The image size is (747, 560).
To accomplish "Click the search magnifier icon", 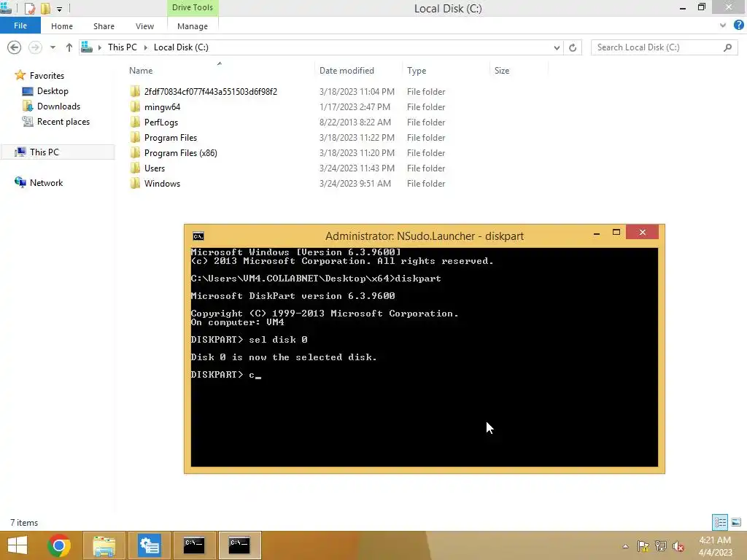I will pyautogui.click(x=727, y=47).
